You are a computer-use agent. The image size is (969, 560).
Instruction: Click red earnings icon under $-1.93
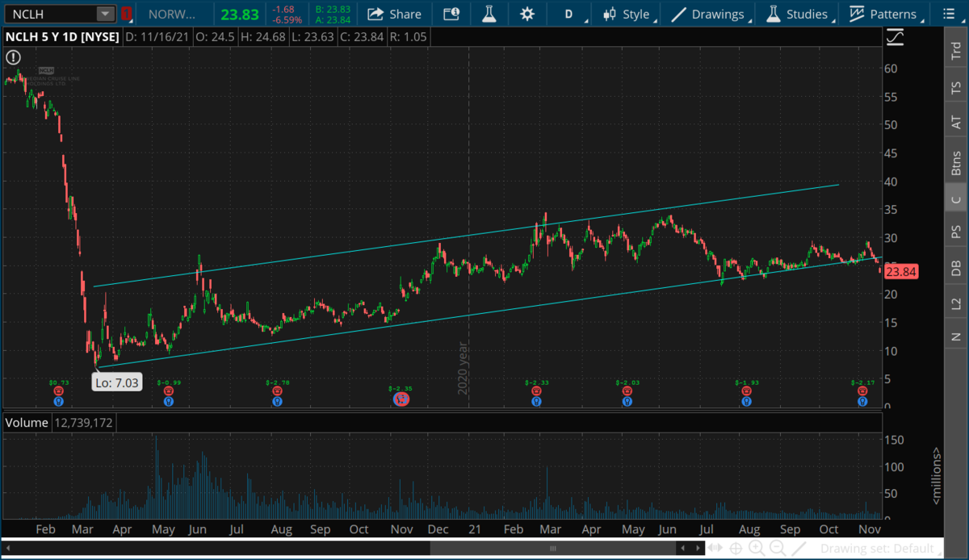click(747, 391)
